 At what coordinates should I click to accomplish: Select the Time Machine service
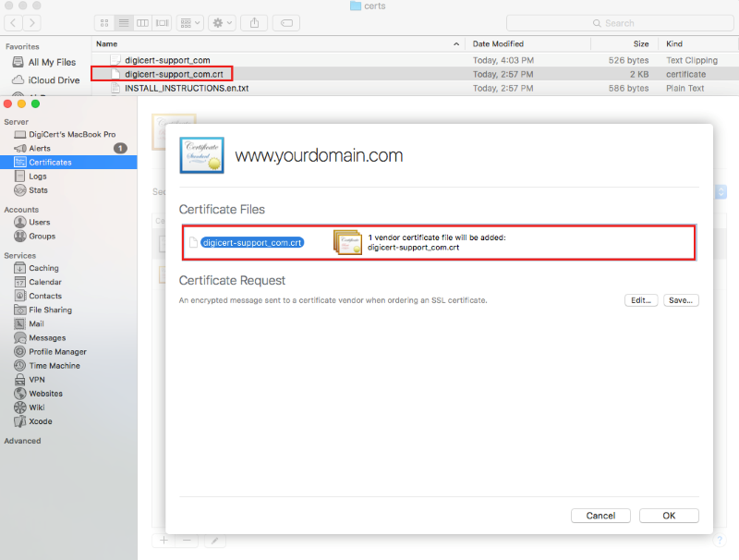pyautogui.click(x=54, y=366)
